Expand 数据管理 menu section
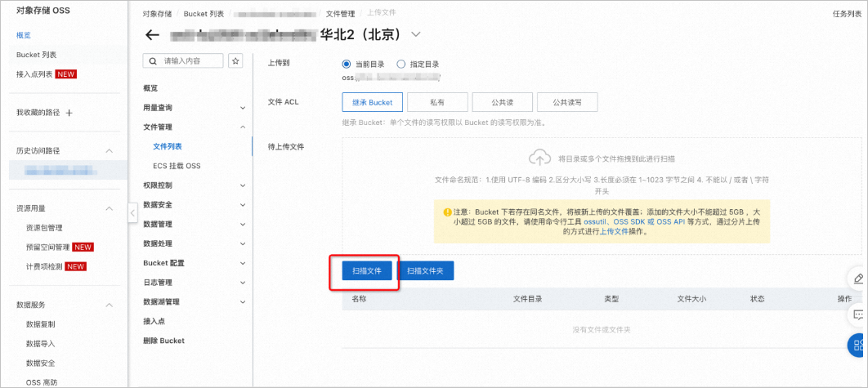This screenshot has width=868, height=388. coord(243,224)
